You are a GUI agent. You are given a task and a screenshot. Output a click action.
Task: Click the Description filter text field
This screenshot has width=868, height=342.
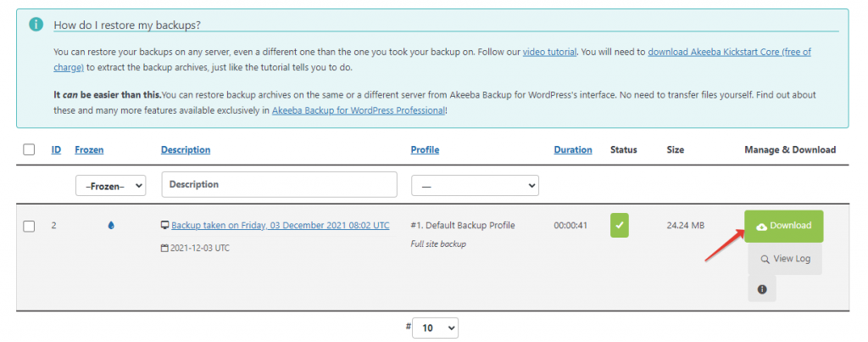(280, 185)
